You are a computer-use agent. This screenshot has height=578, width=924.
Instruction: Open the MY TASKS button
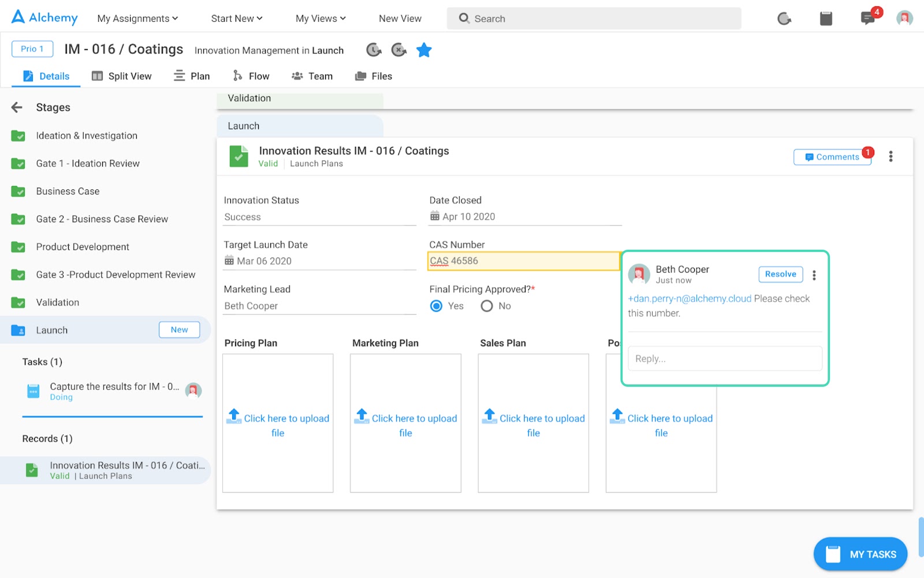860,554
